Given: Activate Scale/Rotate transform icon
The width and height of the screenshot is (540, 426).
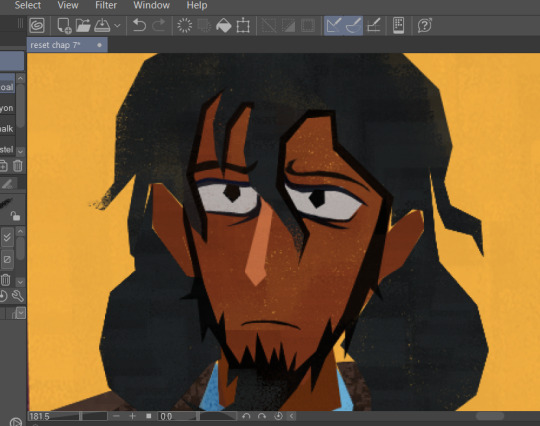Looking at the screenshot, I should pyautogui.click(x=243, y=25).
